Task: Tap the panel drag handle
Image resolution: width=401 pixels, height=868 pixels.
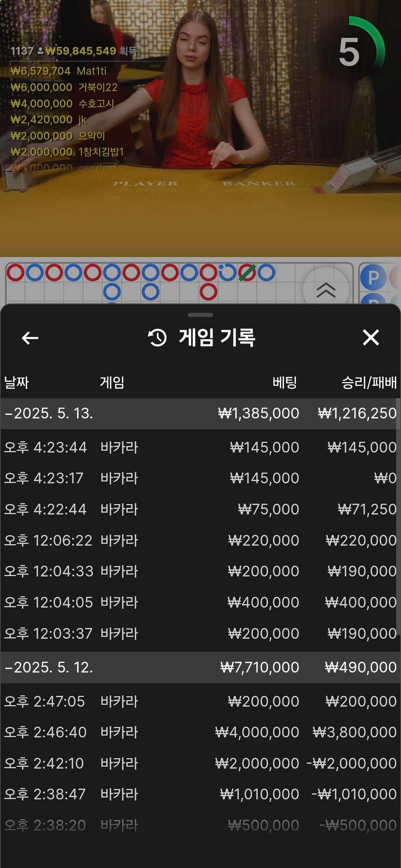Action: pyautogui.click(x=200, y=315)
